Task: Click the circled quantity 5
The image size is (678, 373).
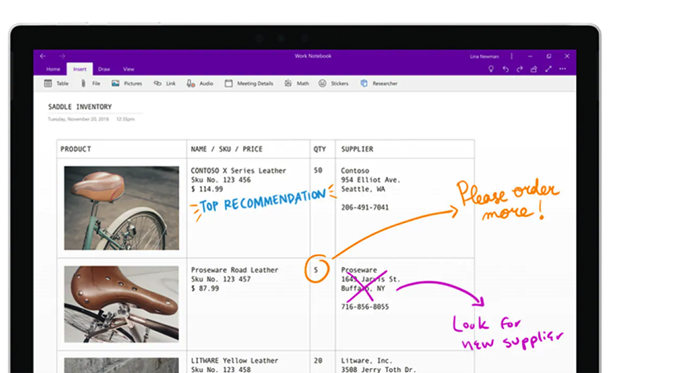Action: [x=316, y=270]
